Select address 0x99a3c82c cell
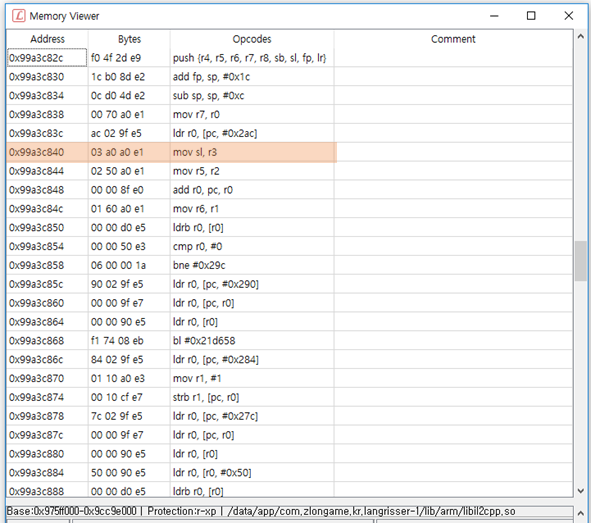This screenshot has height=523, width=591. pos(47,58)
